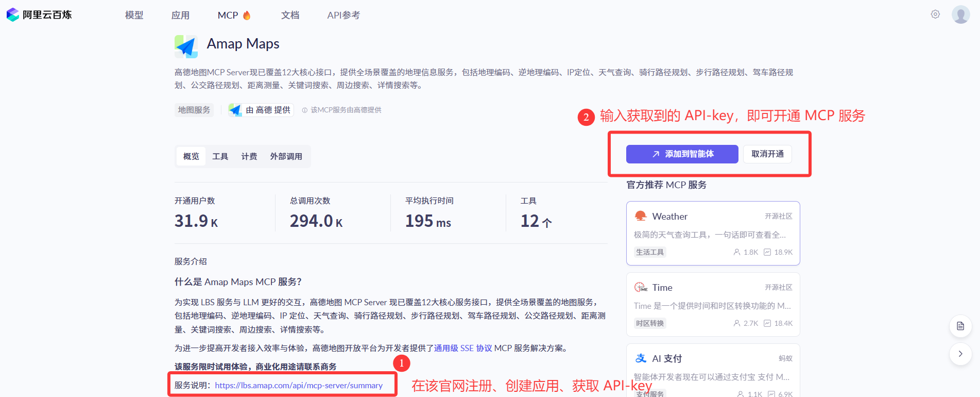Click the call count icon showing 18.9K
The image size is (980, 397).
(767, 252)
